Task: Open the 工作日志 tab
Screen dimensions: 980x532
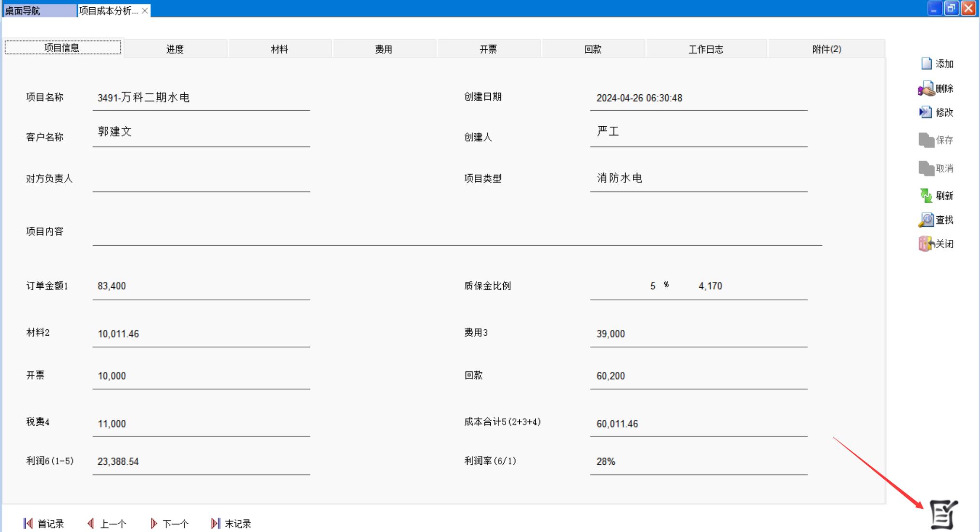Action: click(x=706, y=49)
